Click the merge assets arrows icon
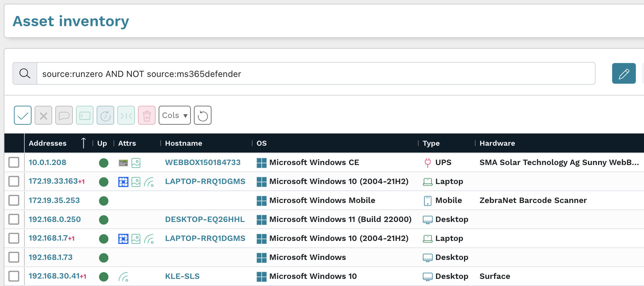 [126, 115]
